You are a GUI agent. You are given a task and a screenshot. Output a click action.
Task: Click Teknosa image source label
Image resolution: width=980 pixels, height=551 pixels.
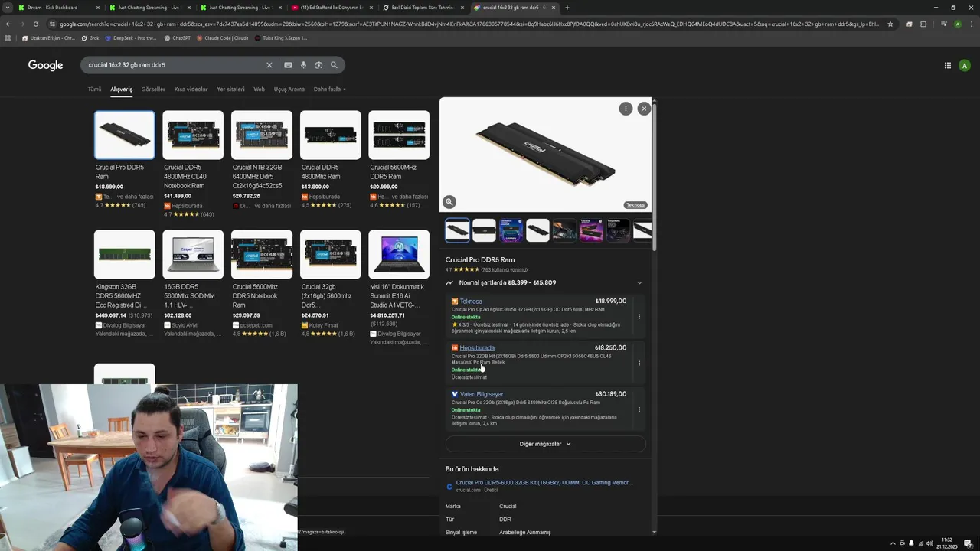point(635,205)
